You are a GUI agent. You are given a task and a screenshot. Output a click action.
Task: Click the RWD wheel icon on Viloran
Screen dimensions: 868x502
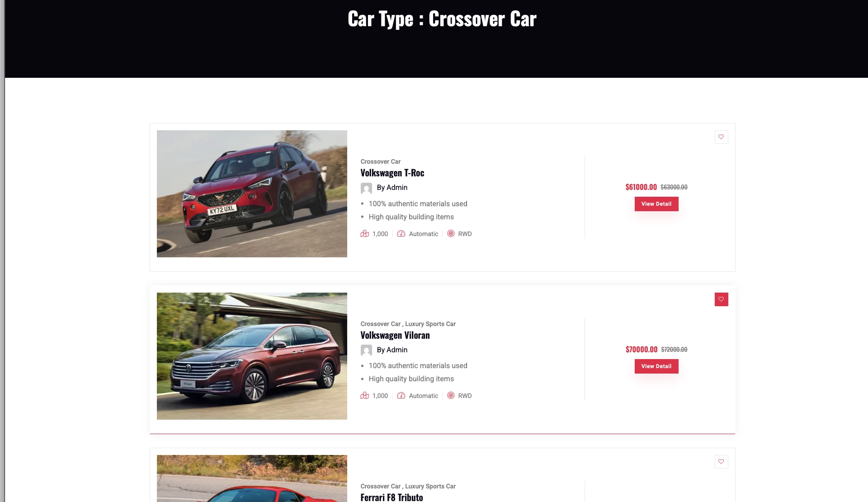pyautogui.click(x=451, y=396)
